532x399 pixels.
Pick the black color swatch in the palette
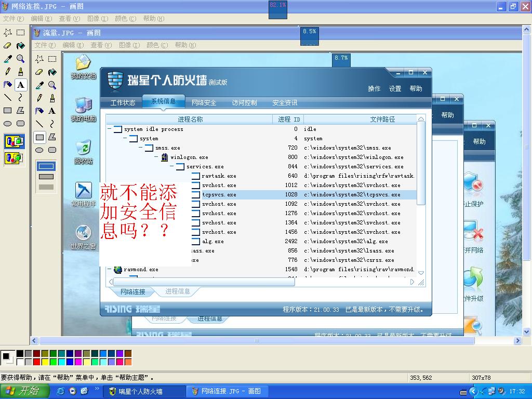click(20, 354)
